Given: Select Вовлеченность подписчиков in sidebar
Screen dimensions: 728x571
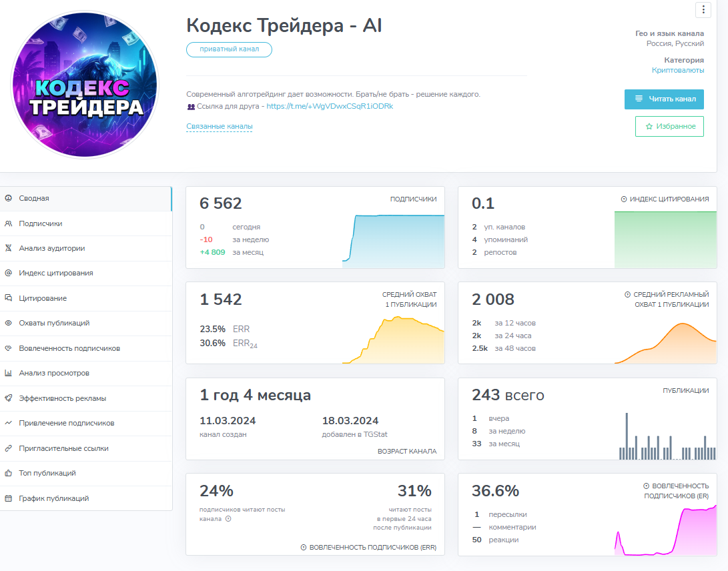Looking at the screenshot, I should 86,349.
